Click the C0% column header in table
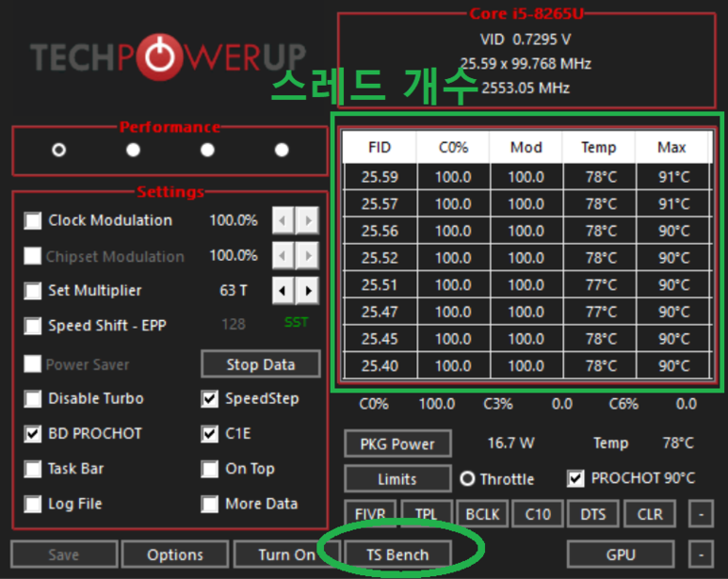Screen dimensions: 728x579 [453, 147]
